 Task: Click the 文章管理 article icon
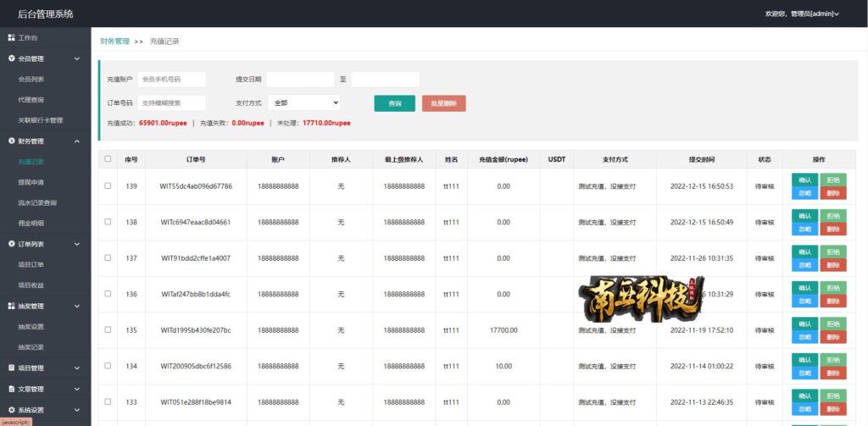click(x=12, y=389)
